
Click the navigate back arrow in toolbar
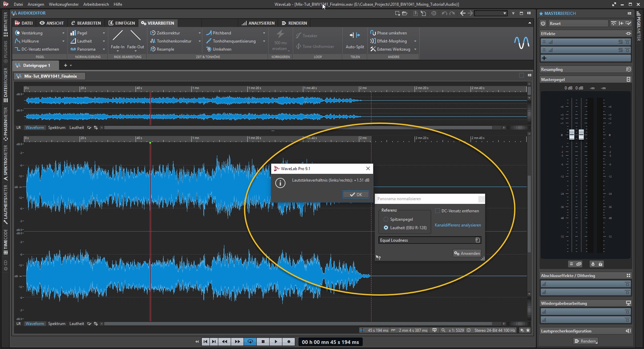click(463, 13)
